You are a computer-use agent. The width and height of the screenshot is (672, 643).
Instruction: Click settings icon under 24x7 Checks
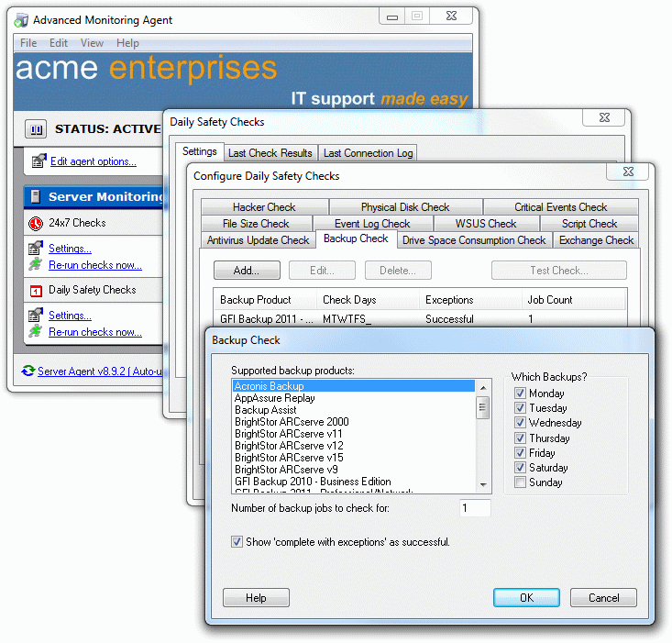(36, 248)
